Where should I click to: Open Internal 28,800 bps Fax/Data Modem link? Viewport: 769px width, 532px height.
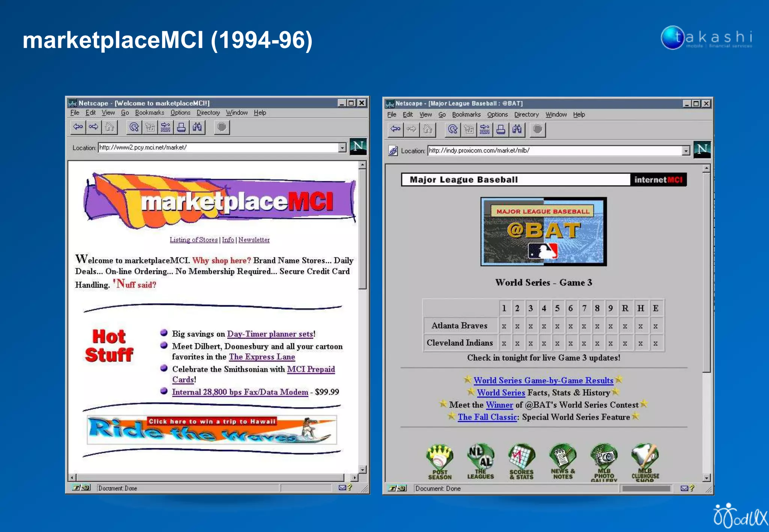point(240,392)
